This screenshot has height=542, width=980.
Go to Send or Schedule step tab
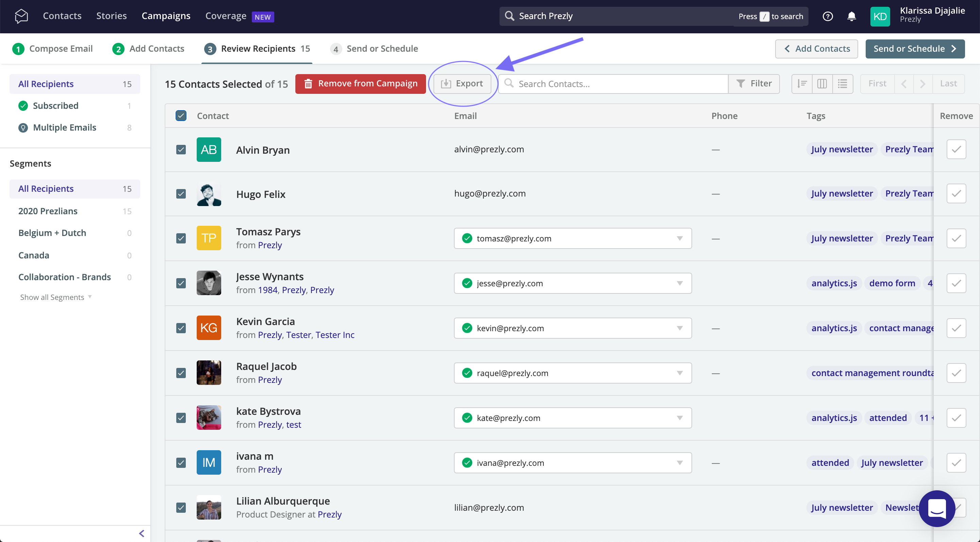[374, 49]
